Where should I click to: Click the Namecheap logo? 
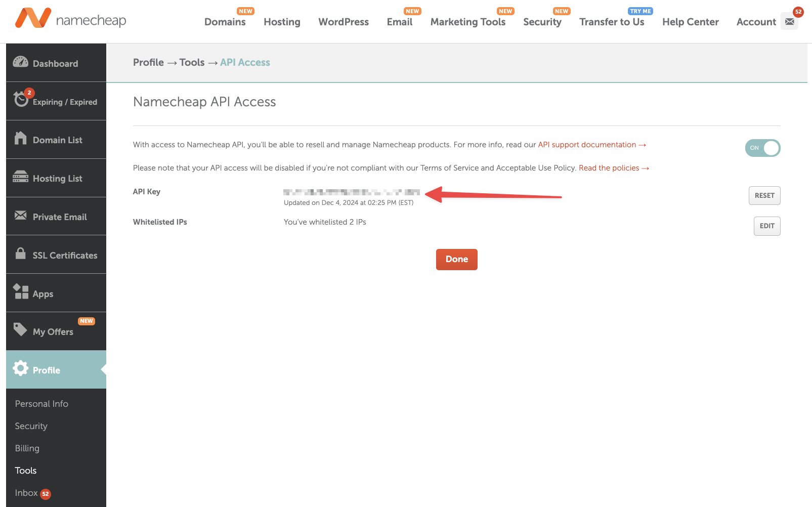[x=70, y=20]
